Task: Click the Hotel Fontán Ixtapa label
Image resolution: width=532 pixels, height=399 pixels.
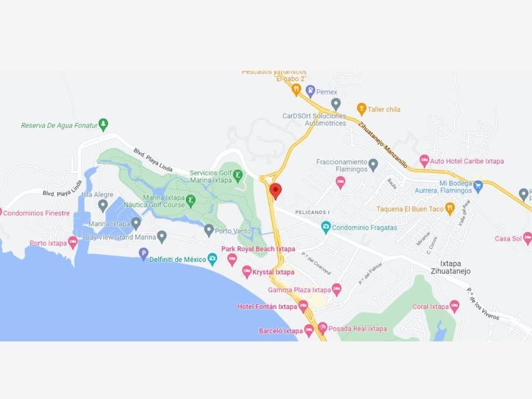Action: pos(267,307)
